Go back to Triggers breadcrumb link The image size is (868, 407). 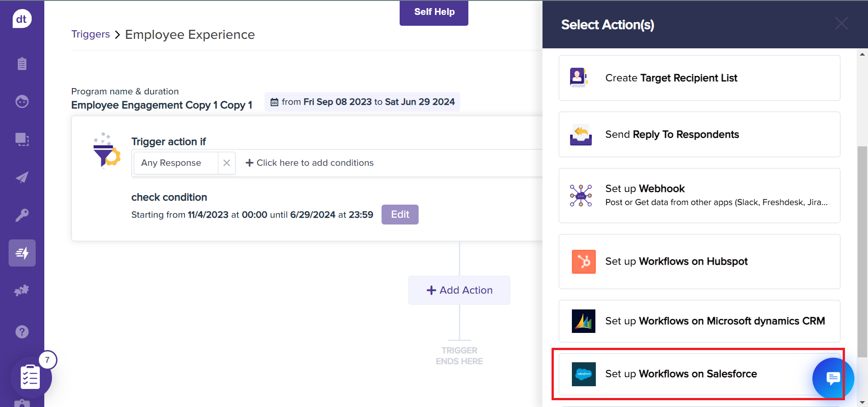[x=90, y=34]
